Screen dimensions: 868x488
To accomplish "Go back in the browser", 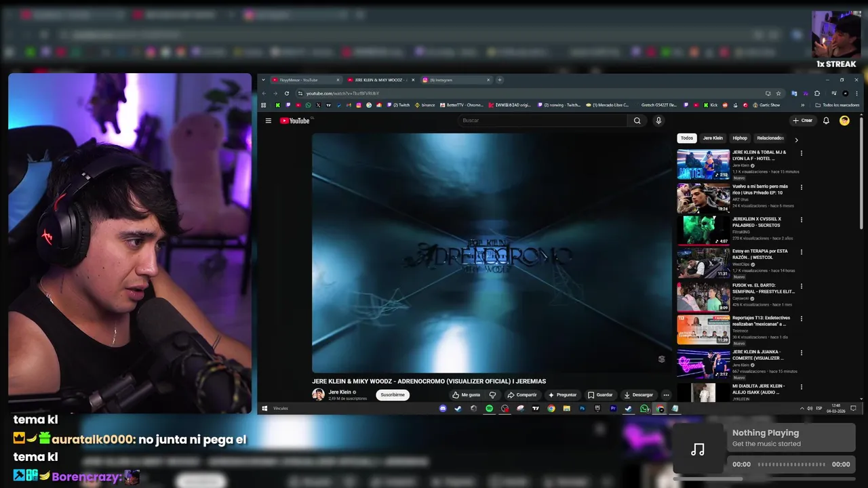I will tap(264, 94).
